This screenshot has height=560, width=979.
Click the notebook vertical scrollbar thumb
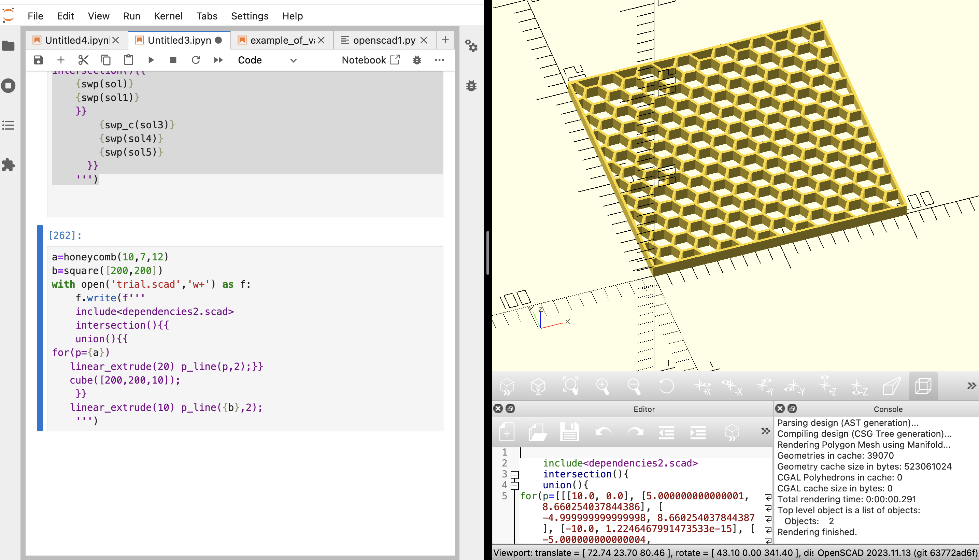[487, 253]
